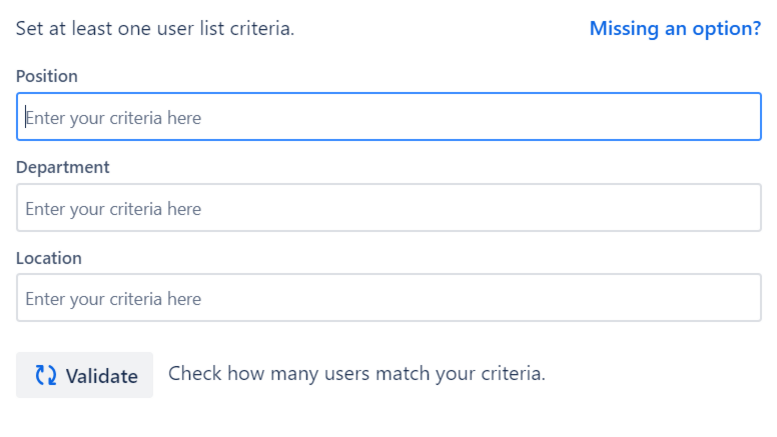
Task: Click the placeholder text under Position
Action: [x=113, y=118]
